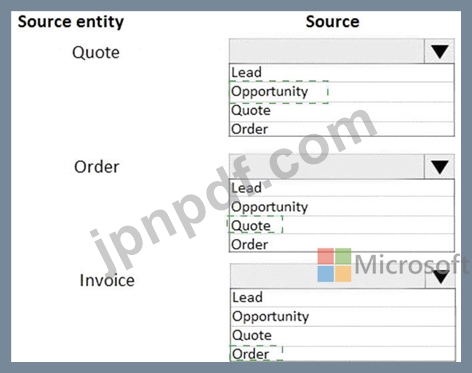Pick Opportunity in the Invoice source list
This screenshot has width=472, height=373.
(343, 316)
